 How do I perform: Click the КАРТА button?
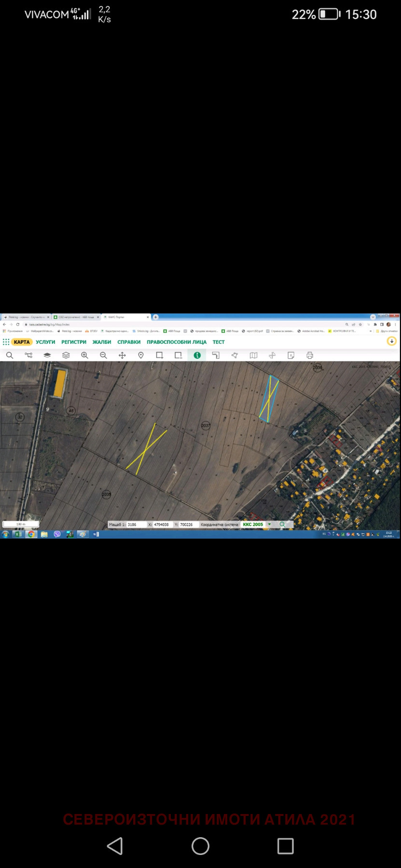pyautogui.click(x=22, y=342)
